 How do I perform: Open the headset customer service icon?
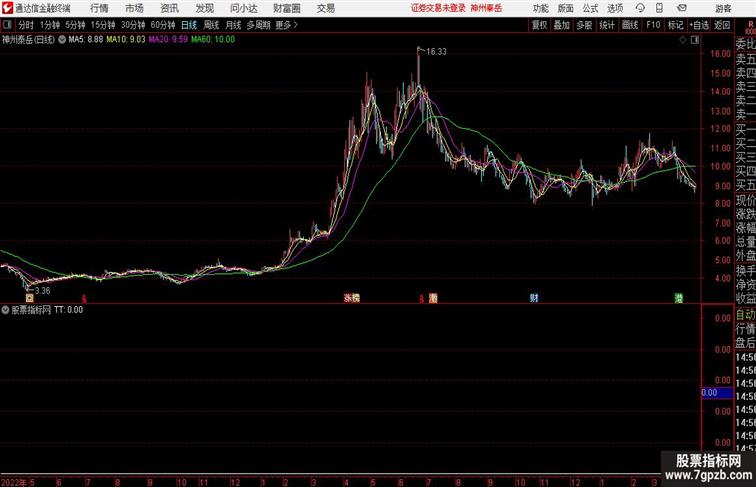point(640,8)
